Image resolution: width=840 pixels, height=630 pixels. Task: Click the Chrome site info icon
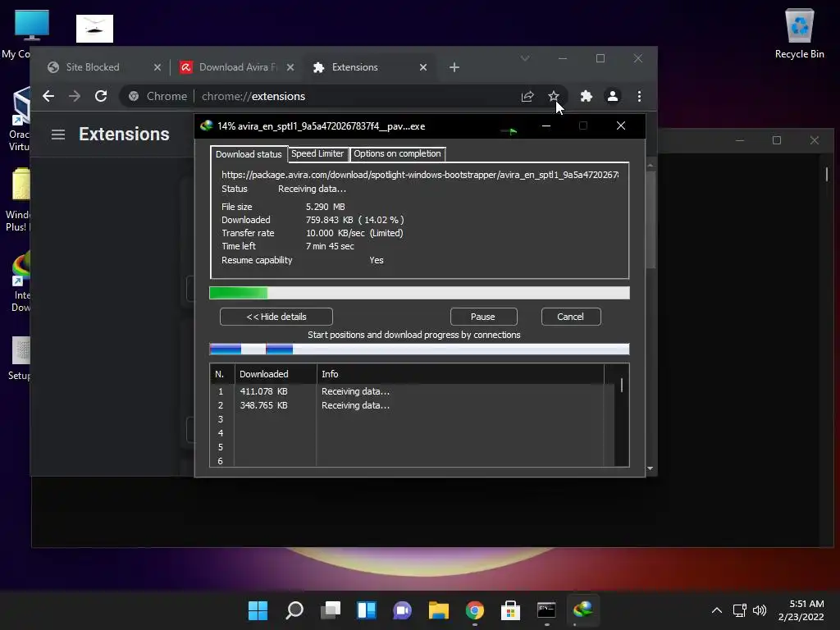pos(134,97)
